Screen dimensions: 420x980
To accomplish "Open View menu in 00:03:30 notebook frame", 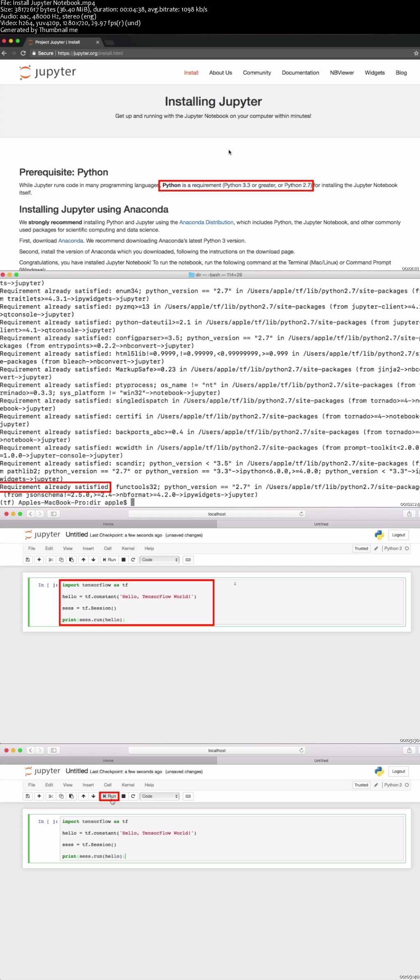I will (68, 549).
